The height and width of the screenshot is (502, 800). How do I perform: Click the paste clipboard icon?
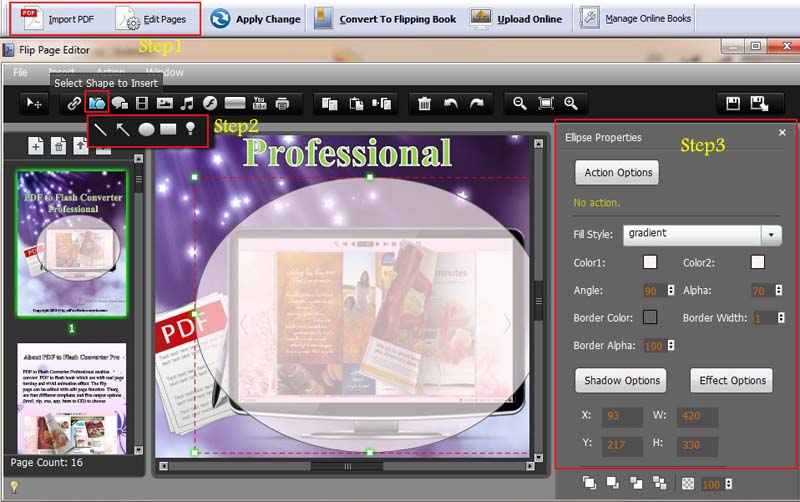pos(356,104)
